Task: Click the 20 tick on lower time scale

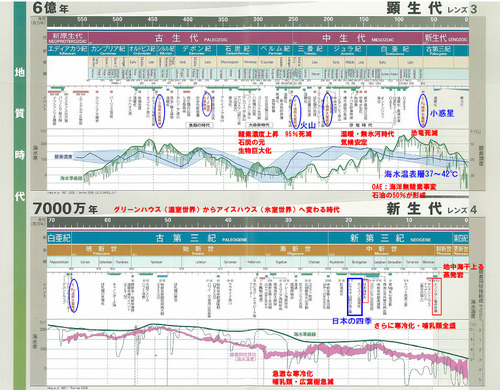Action: pos(348,220)
